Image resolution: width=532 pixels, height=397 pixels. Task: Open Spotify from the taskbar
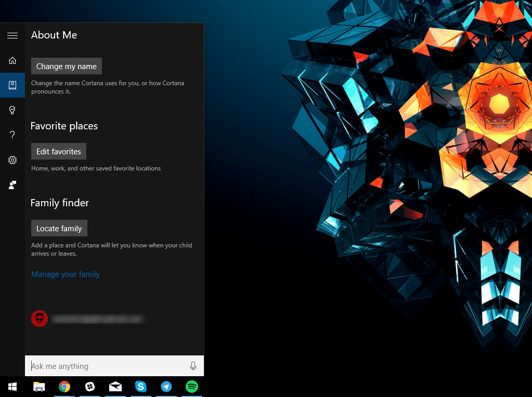tap(192, 387)
